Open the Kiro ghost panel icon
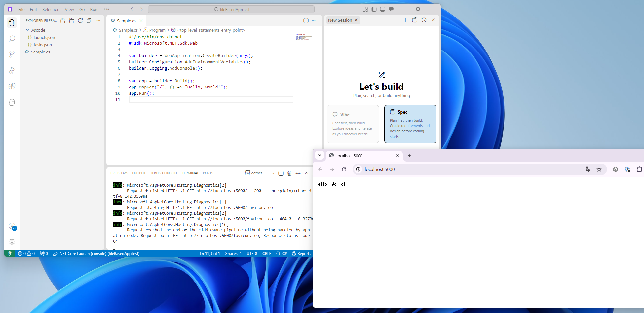The height and width of the screenshot is (313, 644). pos(12,102)
